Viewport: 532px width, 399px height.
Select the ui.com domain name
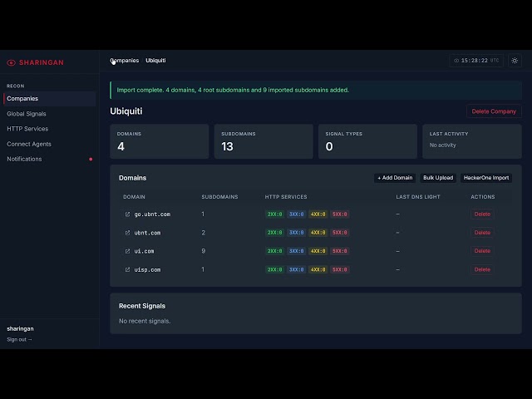coord(144,251)
